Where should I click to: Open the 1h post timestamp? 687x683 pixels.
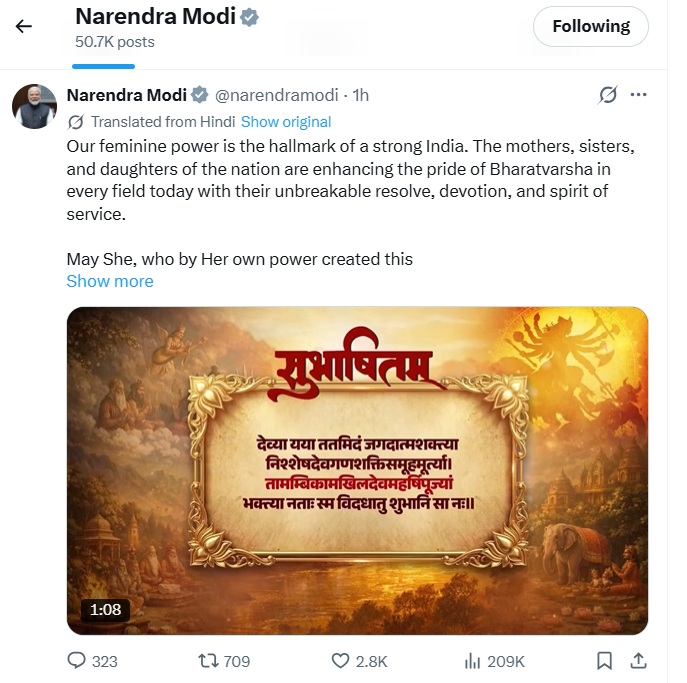(x=360, y=95)
